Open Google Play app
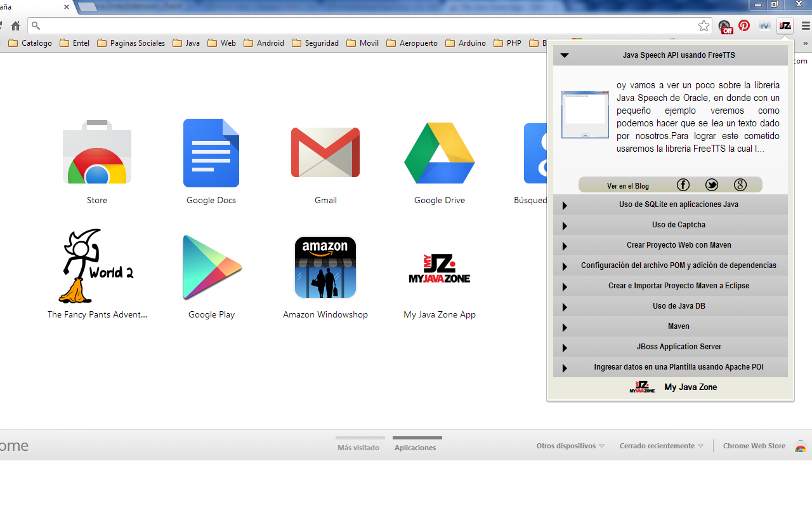The width and height of the screenshot is (812, 508). pos(211,267)
